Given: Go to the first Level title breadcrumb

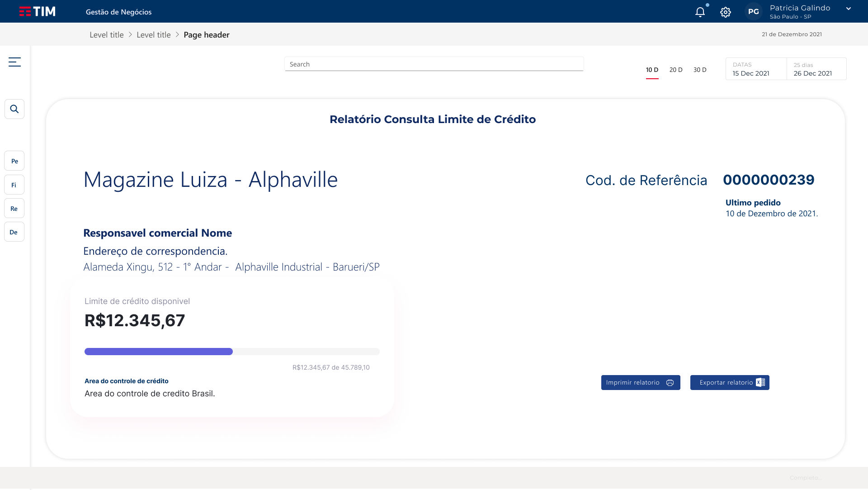Looking at the screenshot, I should (x=107, y=35).
